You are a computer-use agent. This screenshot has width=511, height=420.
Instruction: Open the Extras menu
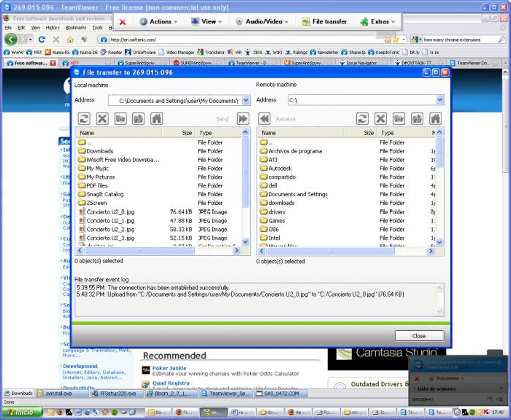377,22
